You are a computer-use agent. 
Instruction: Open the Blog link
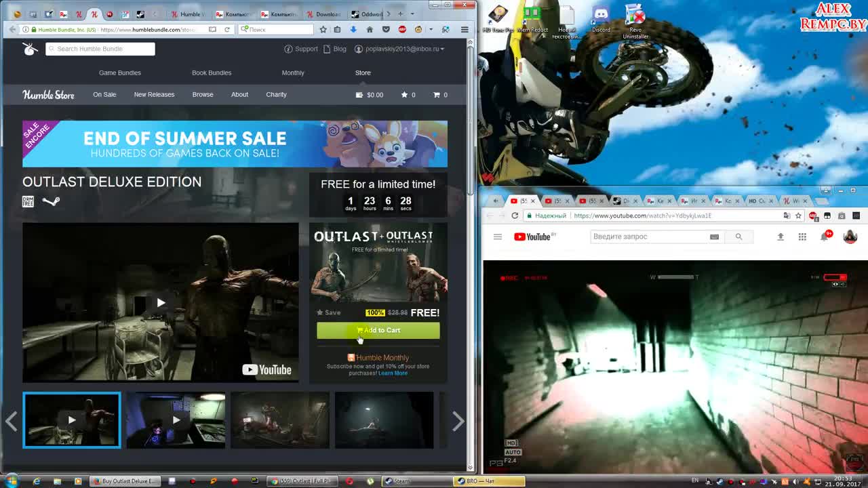pyautogui.click(x=335, y=49)
